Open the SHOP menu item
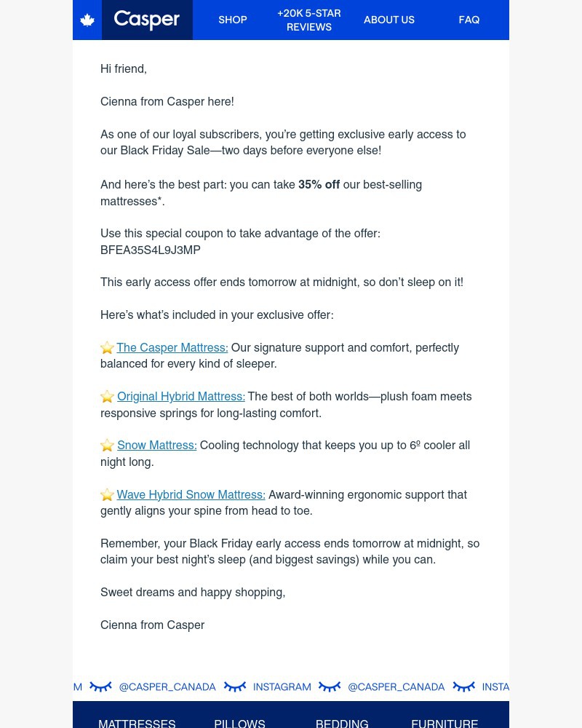The width and height of the screenshot is (582, 728). point(233,20)
